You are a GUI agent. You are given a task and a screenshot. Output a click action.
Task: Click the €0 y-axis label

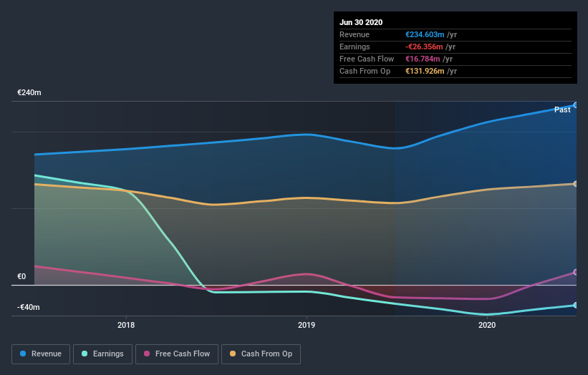point(21,276)
